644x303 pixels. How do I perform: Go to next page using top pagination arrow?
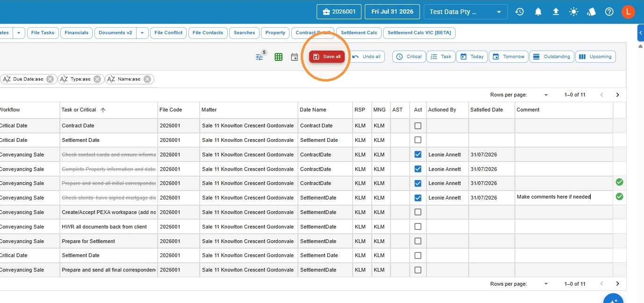(x=617, y=95)
